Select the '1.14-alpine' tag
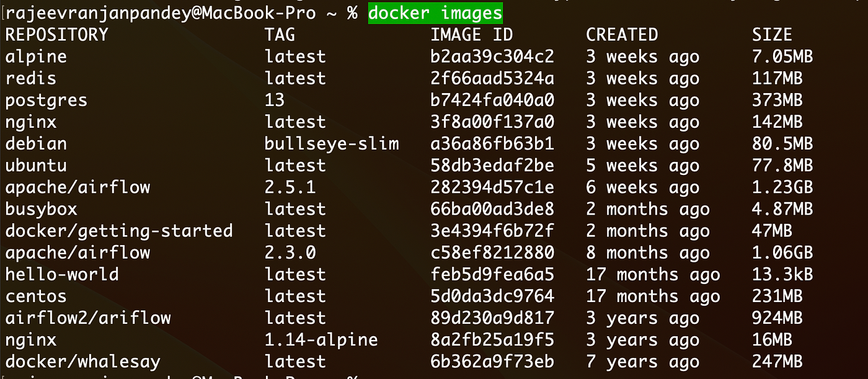 pyautogui.click(x=321, y=340)
